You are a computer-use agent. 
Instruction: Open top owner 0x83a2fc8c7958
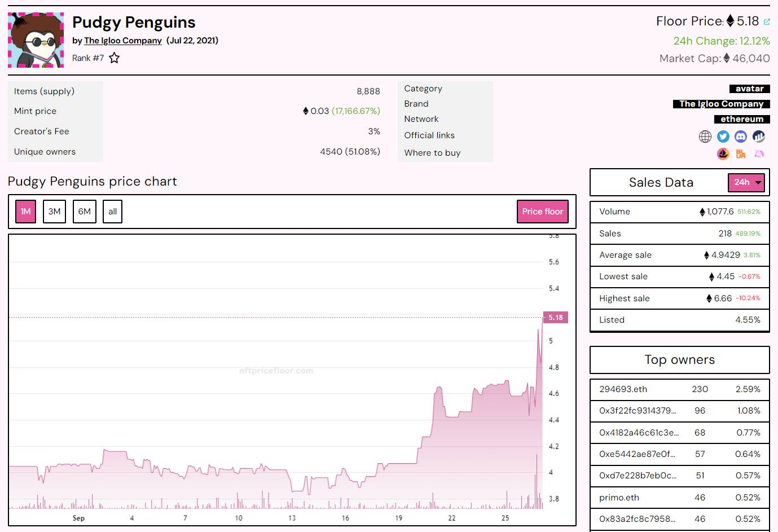[637, 519]
